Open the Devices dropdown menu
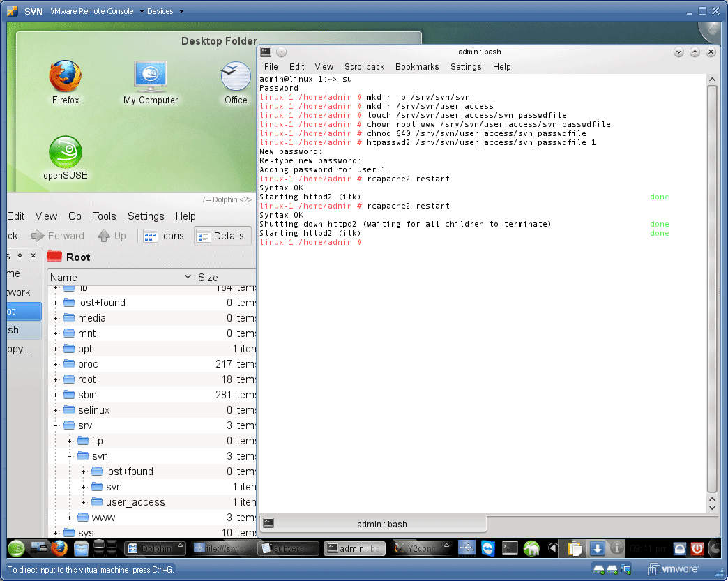 (x=165, y=11)
